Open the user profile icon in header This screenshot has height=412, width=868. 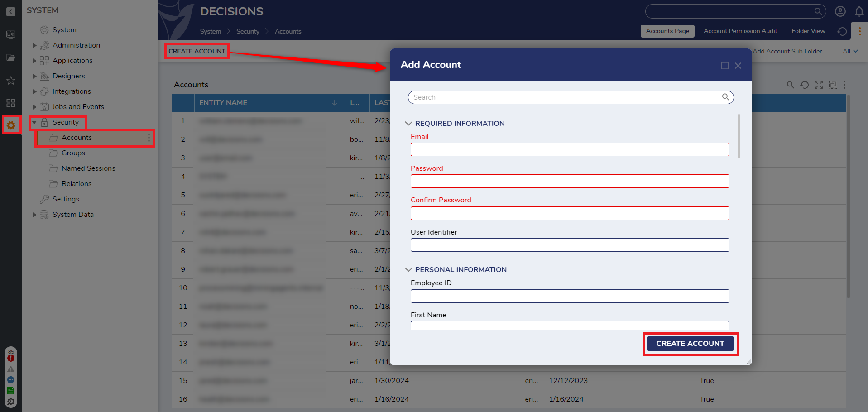pos(840,11)
